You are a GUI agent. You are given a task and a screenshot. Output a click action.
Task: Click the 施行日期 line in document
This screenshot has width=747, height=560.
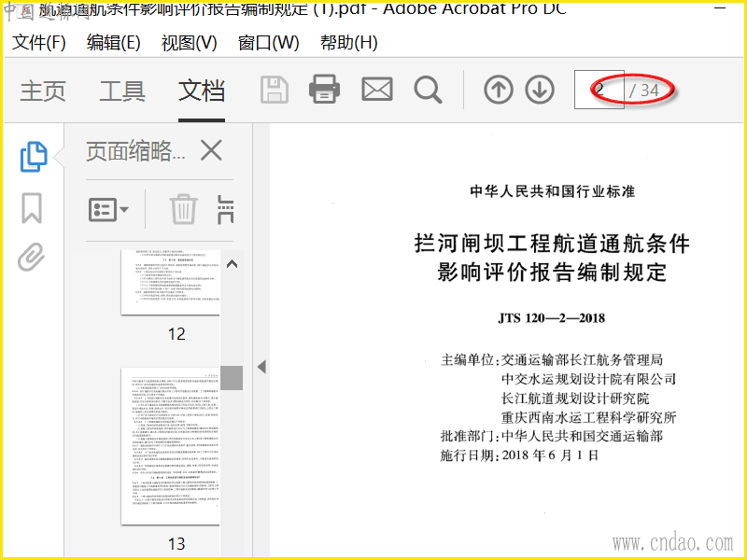(519, 455)
